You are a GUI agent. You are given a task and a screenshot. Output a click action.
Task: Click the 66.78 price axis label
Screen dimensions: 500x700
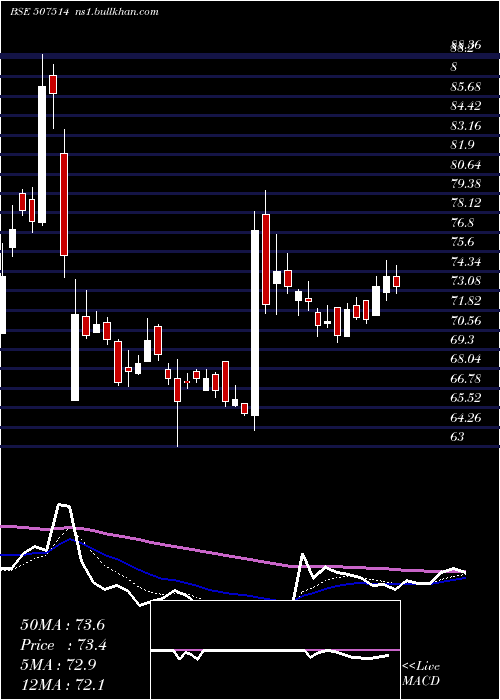tap(465, 379)
